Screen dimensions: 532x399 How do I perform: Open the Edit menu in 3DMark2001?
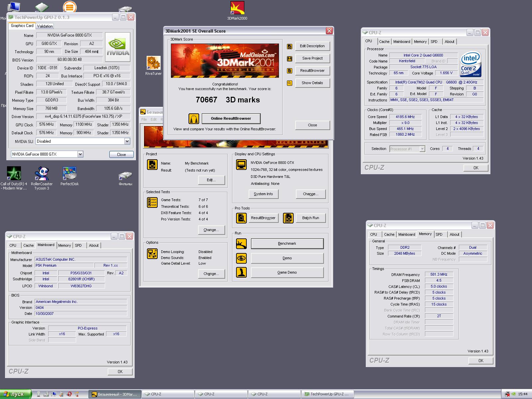(x=154, y=119)
